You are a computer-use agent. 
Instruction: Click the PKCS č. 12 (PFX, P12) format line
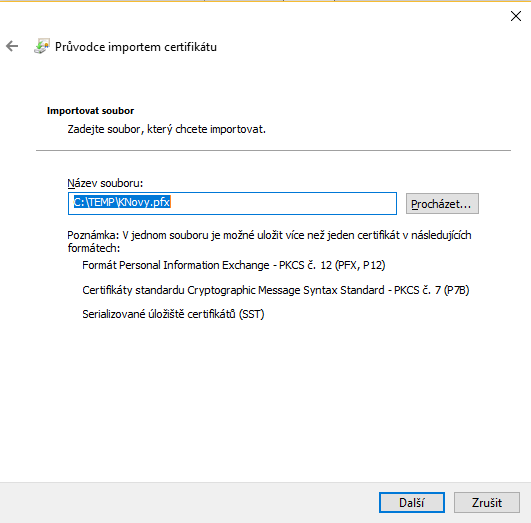click(234, 265)
